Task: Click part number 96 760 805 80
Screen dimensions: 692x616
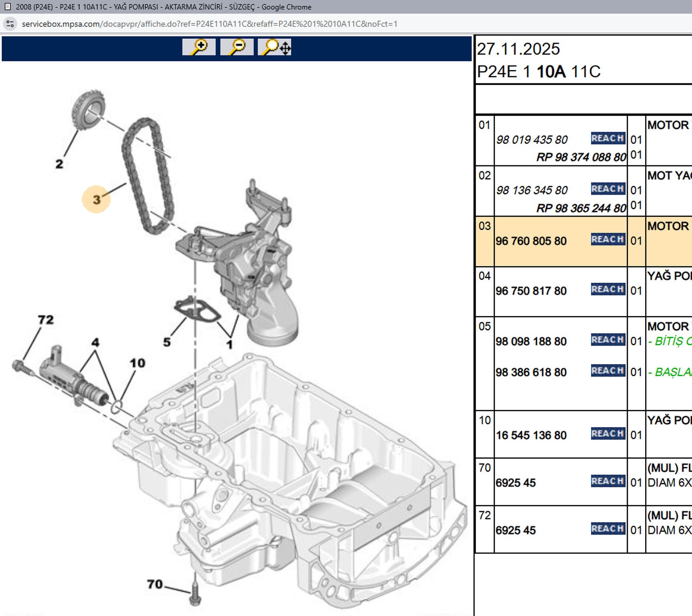Action: click(x=531, y=241)
